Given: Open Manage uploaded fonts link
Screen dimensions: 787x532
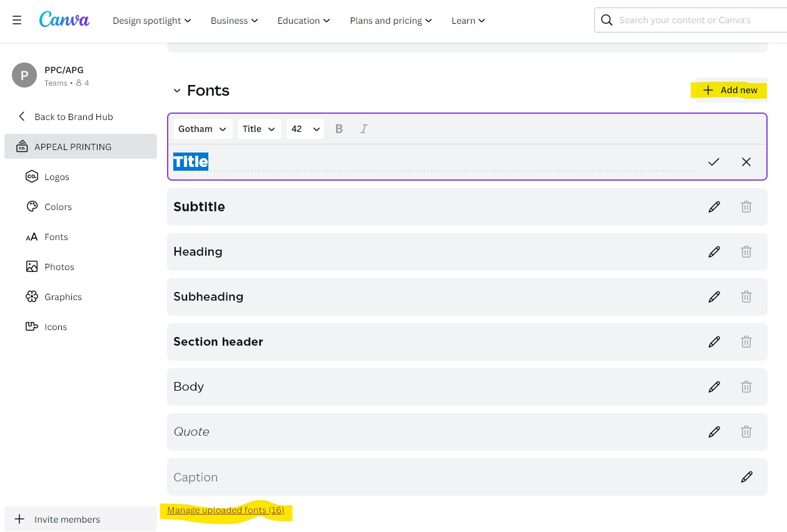Looking at the screenshot, I should pos(225,511).
